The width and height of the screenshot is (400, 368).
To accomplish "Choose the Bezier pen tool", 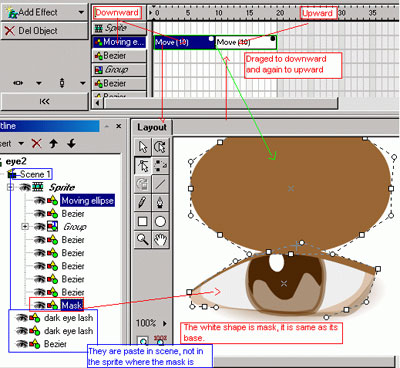I will 160,202.
